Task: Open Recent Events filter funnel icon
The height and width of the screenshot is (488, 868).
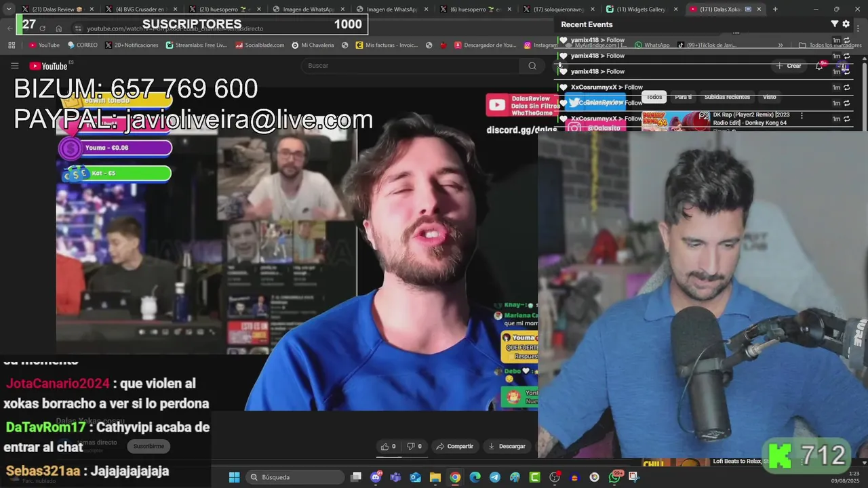Action: tap(835, 24)
